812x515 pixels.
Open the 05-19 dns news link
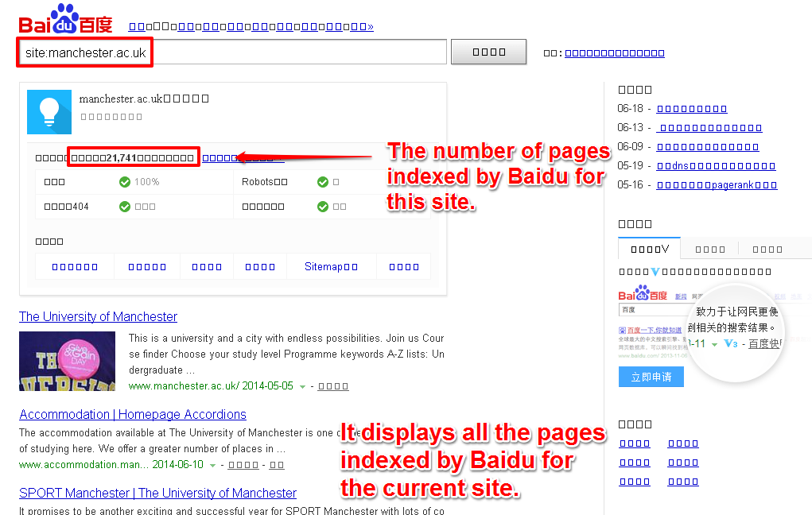click(716, 165)
